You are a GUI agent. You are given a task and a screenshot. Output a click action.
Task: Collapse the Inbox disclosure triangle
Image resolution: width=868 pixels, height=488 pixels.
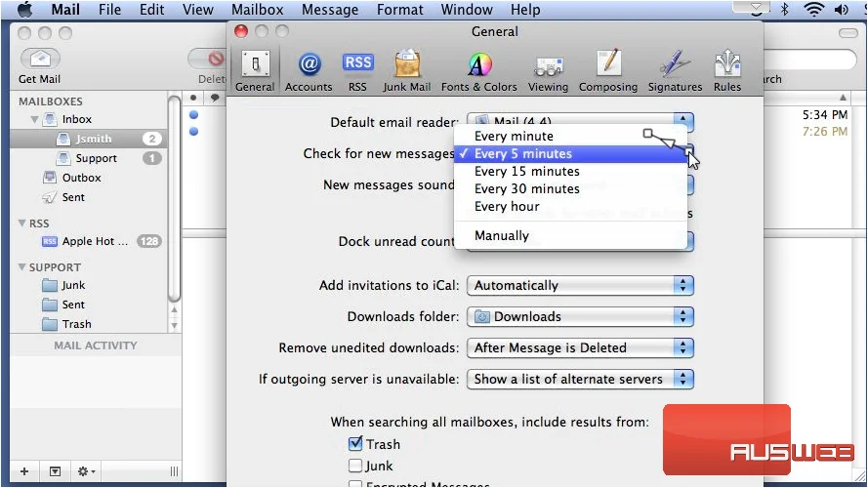(x=34, y=119)
